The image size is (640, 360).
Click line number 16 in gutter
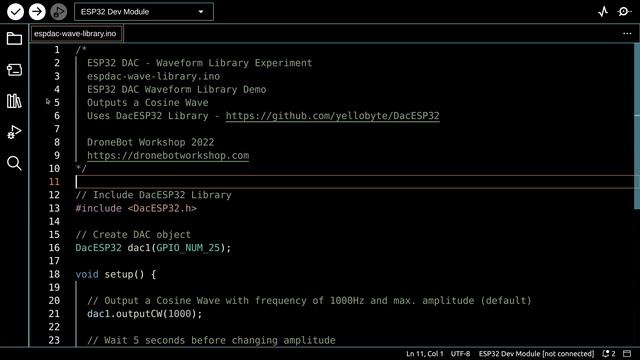(x=54, y=248)
